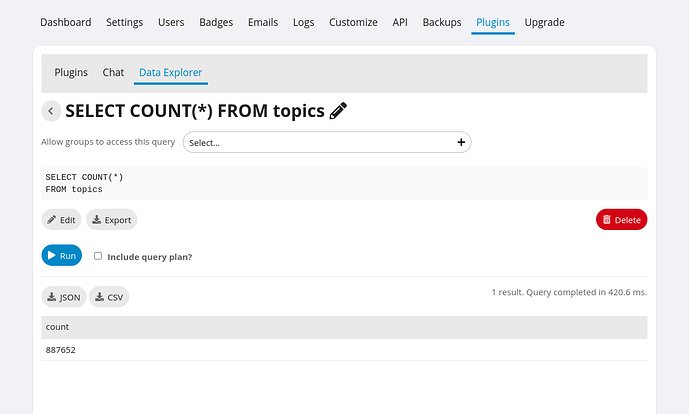This screenshot has width=689, height=414.
Task: Click plus icon in group selector
Action: (x=461, y=142)
